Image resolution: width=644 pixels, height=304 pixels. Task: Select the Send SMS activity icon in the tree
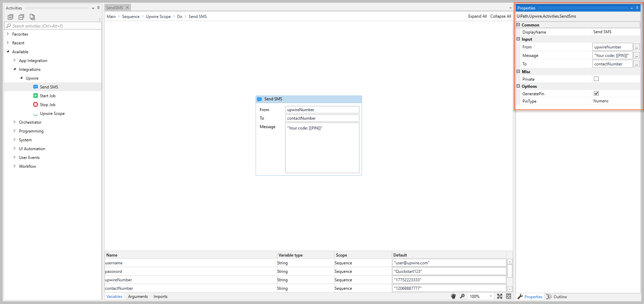(36, 87)
